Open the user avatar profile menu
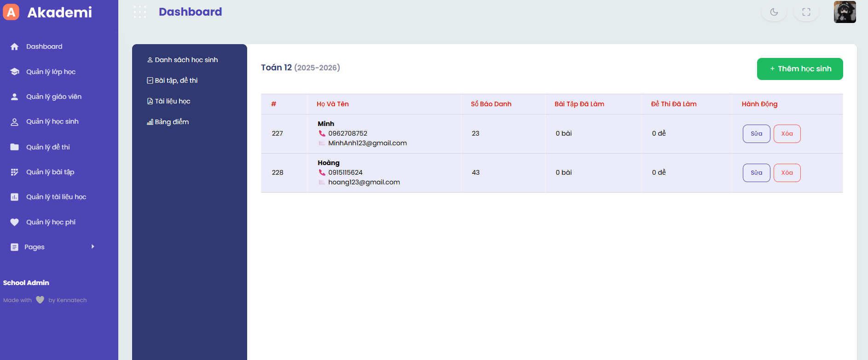 [845, 12]
